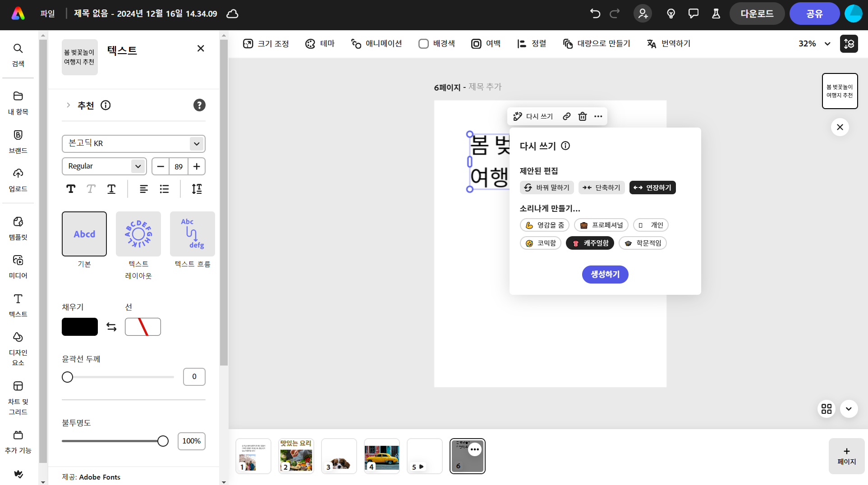The width and height of the screenshot is (868, 485).
Task: Click the link icon in floating toolbar
Action: [x=567, y=116]
